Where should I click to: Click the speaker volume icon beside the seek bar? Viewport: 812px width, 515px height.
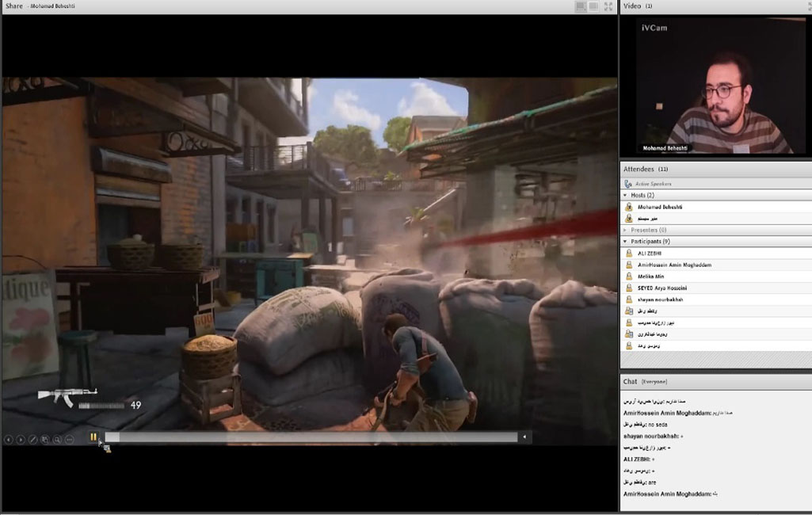click(x=524, y=437)
